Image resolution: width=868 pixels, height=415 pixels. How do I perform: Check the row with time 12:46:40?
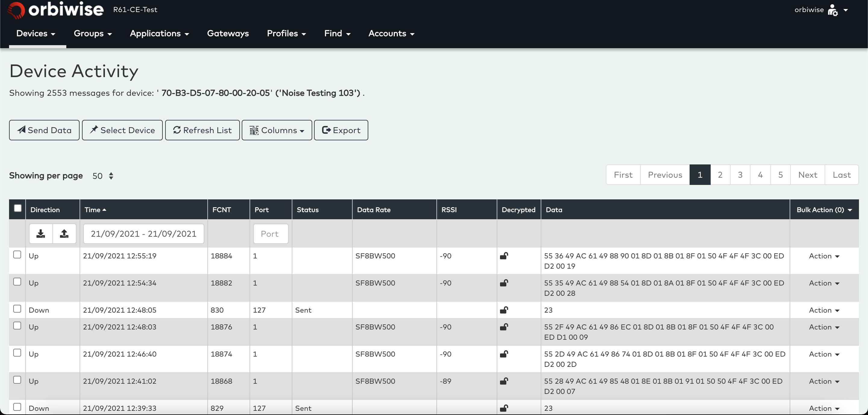click(x=17, y=352)
